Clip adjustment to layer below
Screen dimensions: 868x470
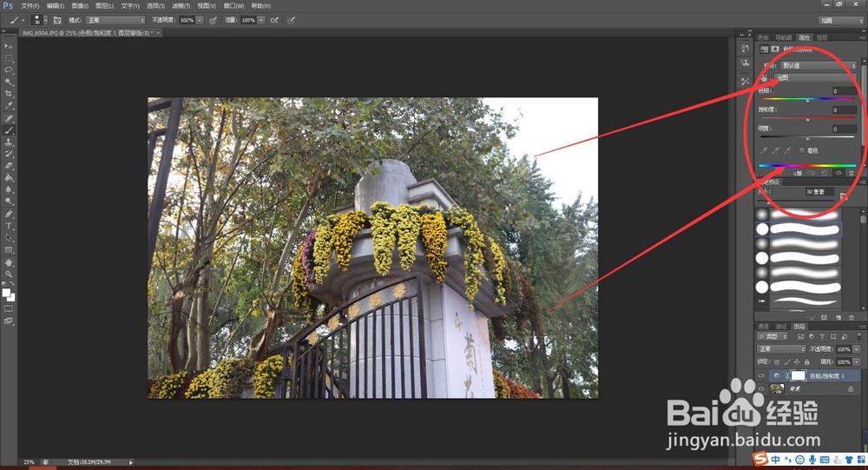coord(798,174)
